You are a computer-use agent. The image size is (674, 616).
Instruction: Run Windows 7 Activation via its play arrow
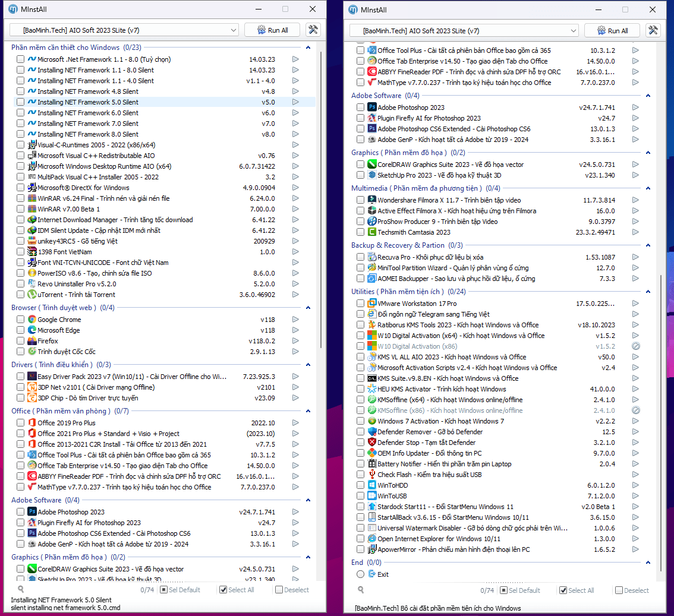pos(635,421)
